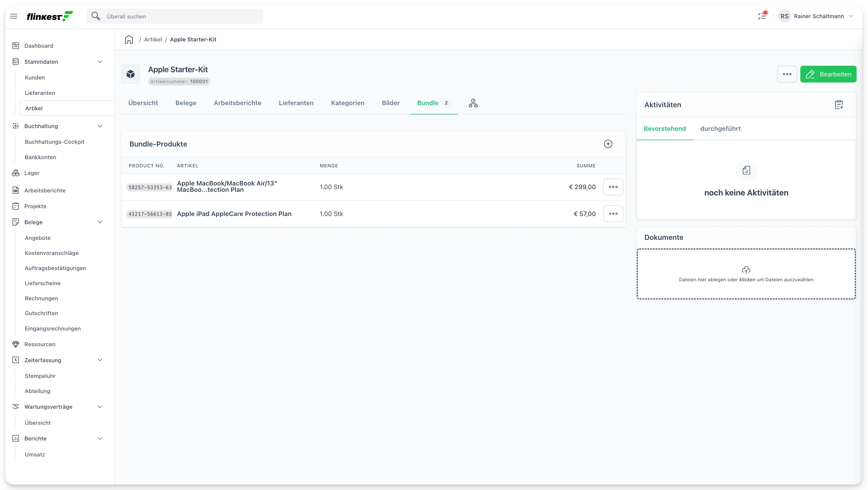Click the Zeiterfassung clock icon

15,360
